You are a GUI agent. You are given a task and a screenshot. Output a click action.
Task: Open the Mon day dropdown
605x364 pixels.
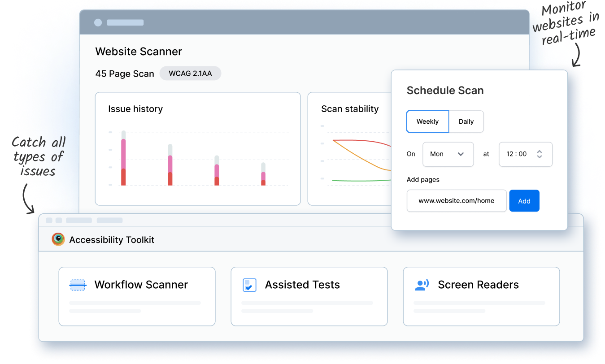click(448, 154)
